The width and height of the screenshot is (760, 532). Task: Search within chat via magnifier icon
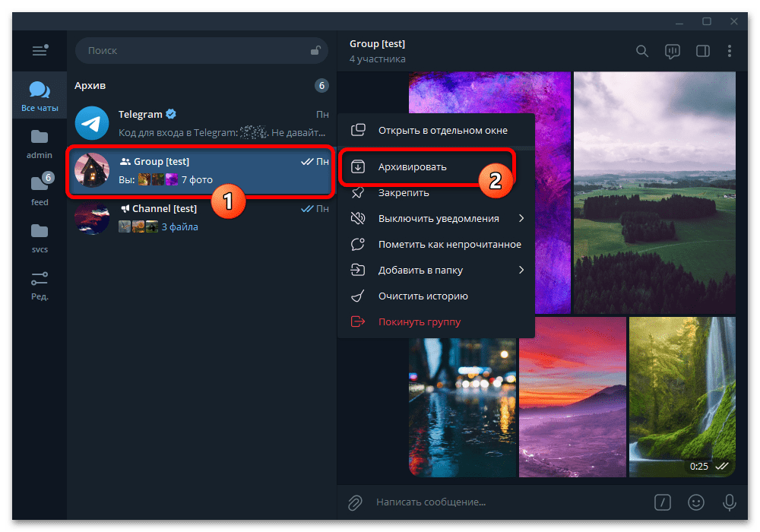tap(641, 51)
